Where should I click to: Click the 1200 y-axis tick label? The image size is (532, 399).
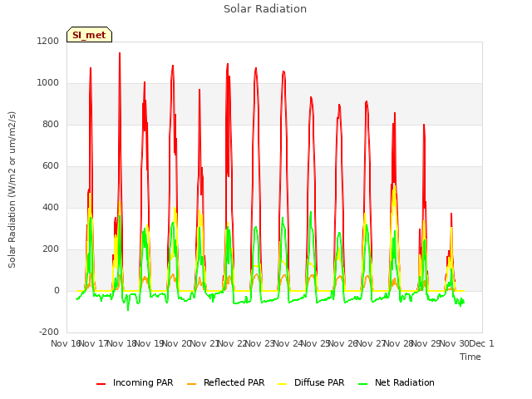48,41
